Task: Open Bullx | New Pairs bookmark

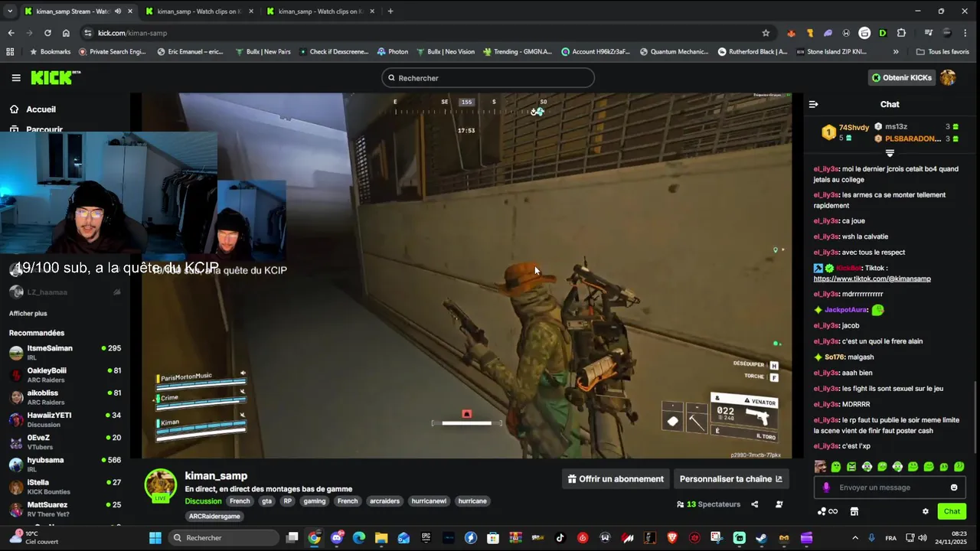Action: tap(263, 52)
